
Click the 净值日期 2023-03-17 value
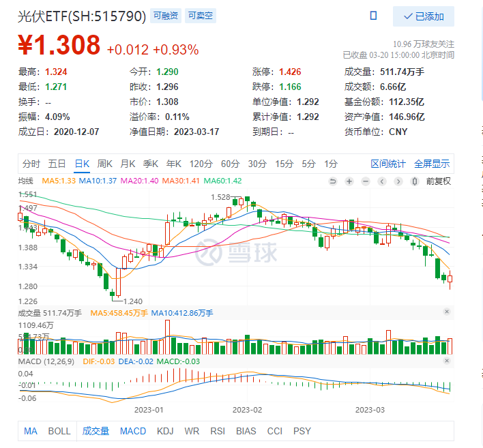click(x=196, y=132)
